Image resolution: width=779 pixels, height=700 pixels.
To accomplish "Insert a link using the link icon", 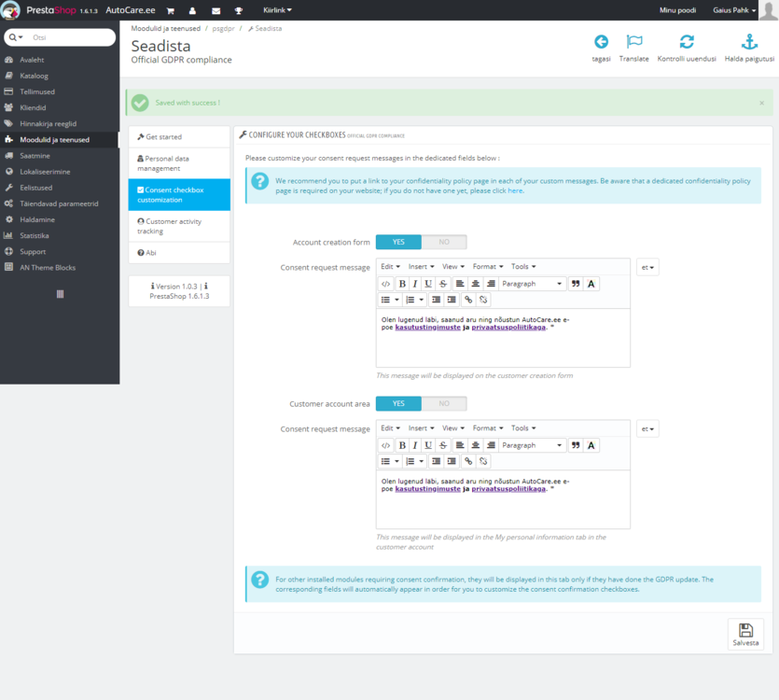I will 466,299.
